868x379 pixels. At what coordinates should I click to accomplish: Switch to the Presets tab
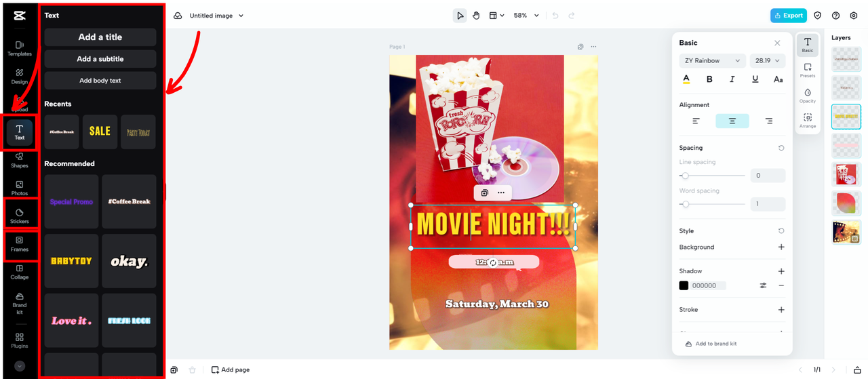tap(808, 71)
